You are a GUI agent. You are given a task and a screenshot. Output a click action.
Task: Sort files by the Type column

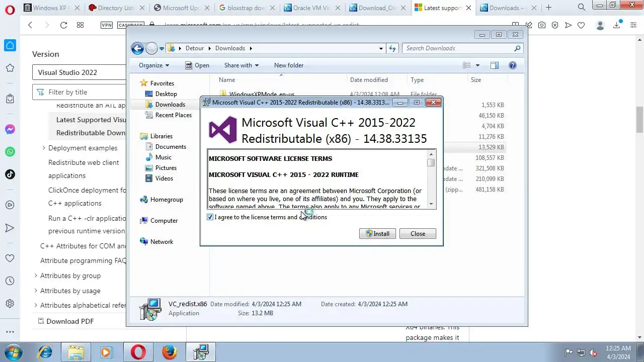tap(438, 80)
